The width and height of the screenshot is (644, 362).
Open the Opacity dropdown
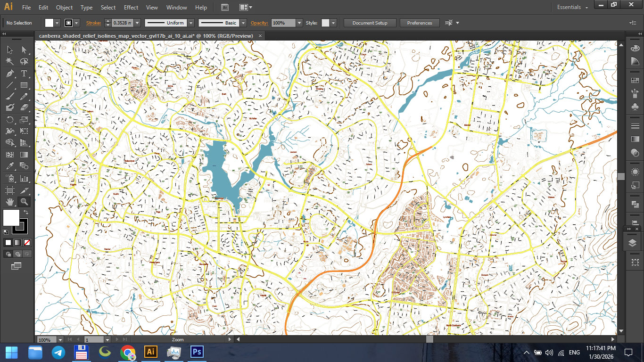[x=300, y=23]
